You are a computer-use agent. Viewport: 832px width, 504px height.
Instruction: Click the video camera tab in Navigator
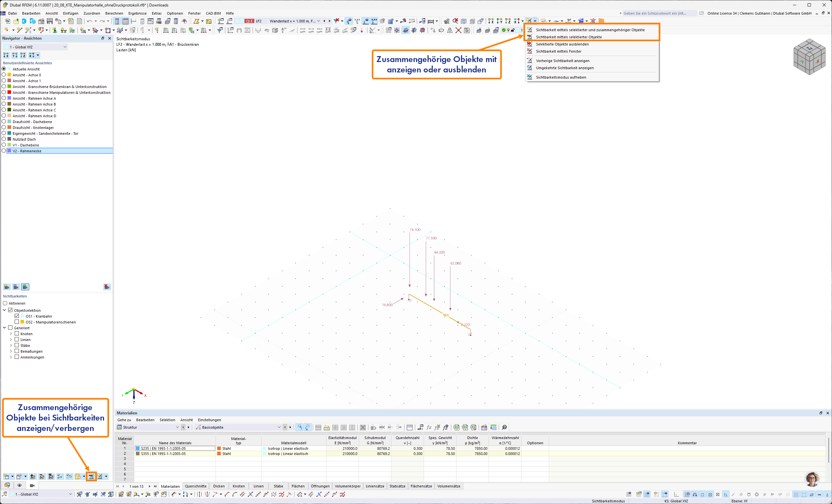[32, 485]
